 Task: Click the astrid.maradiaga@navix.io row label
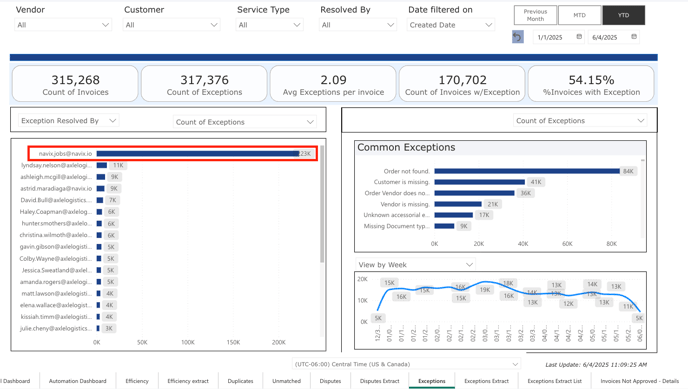56,189
